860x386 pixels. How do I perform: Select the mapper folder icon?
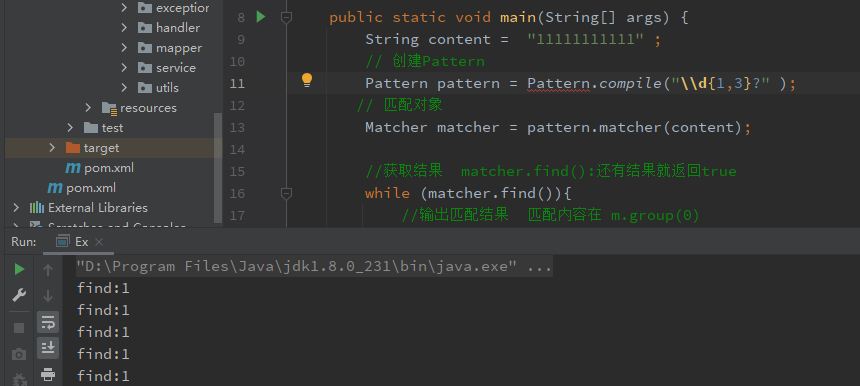pos(145,48)
